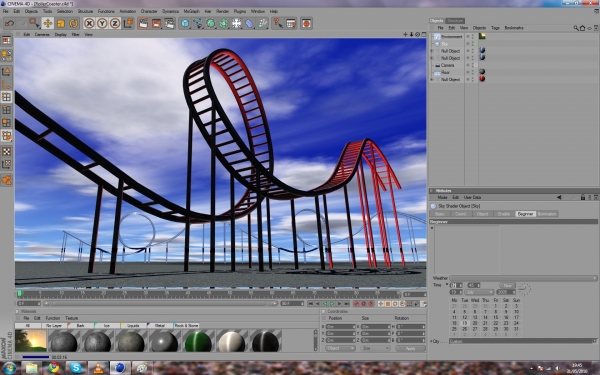600x375 pixels.
Task: Render the active view with the clapperboard icon
Action: [143, 23]
